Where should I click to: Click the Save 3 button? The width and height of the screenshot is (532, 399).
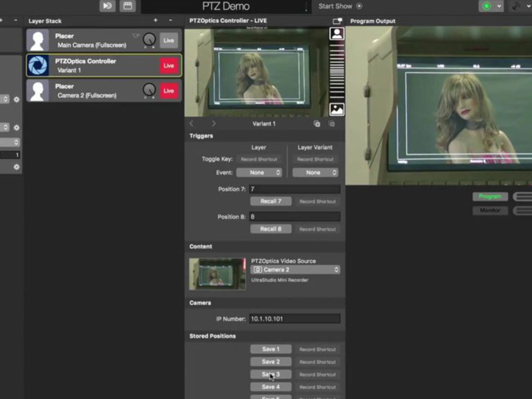point(271,374)
